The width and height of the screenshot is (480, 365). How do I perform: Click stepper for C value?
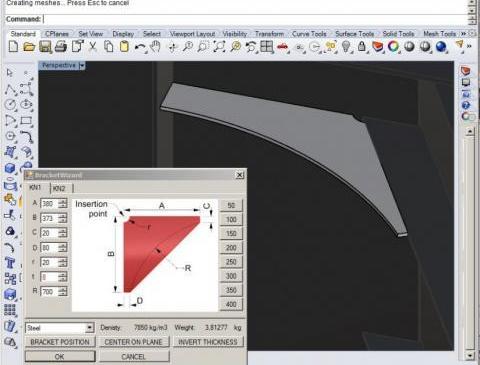click(63, 233)
